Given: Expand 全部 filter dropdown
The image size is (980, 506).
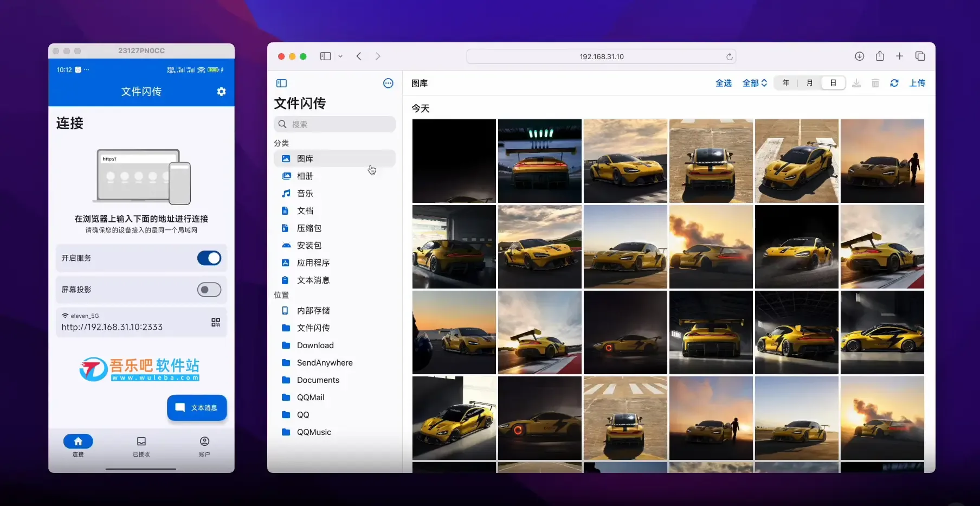Looking at the screenshot, I should pos(755,83).
